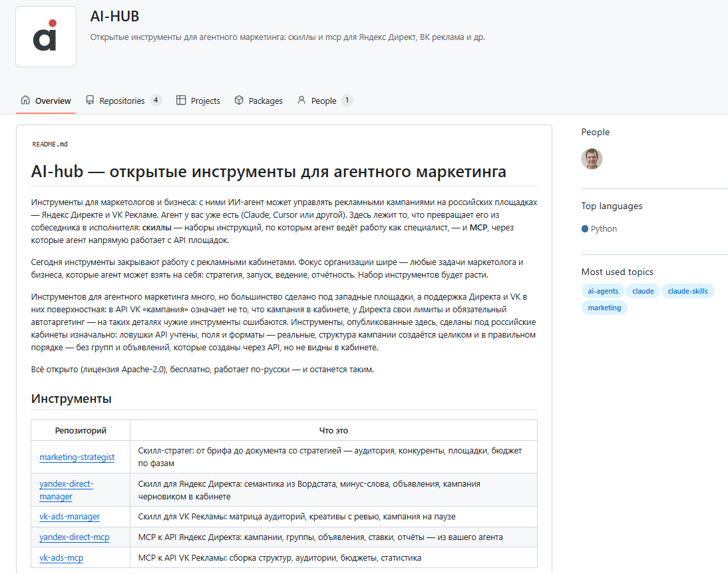The height and width of the screenshot is (574, 728).
Task: Click the People count badge 1
Action: pyautogui.click(x=347, y=100)
